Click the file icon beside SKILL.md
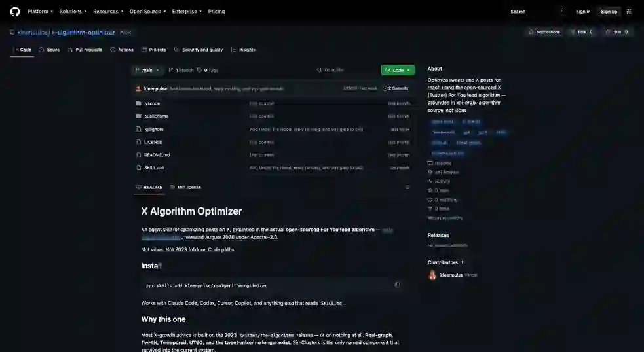Image resolution: width=644 pixels, height=352 pixels. pyautogui.click(x=138, y=167)
